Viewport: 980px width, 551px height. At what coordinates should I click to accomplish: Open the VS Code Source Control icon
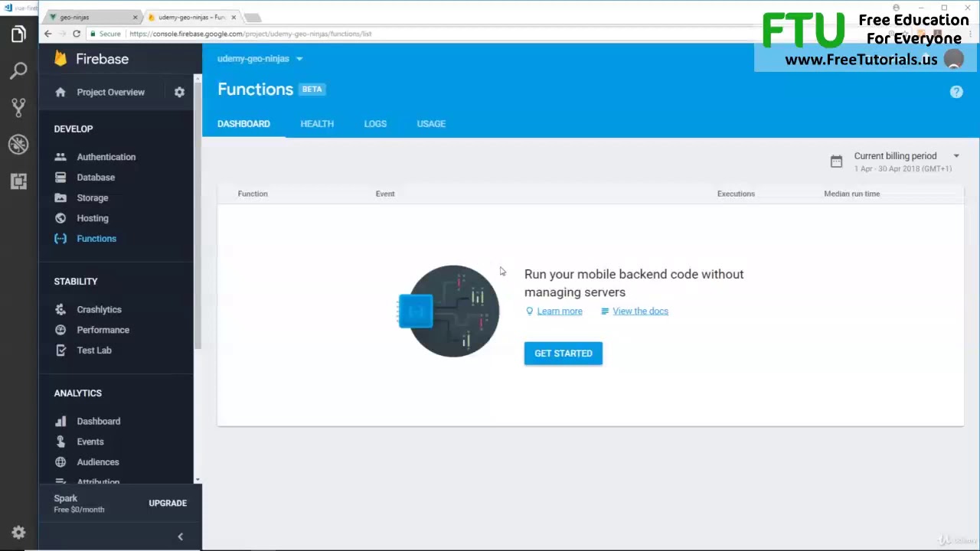point(18,107)
